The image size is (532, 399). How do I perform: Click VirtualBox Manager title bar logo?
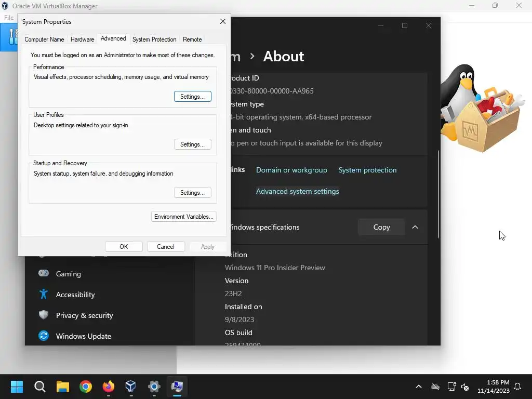(5, 6)
